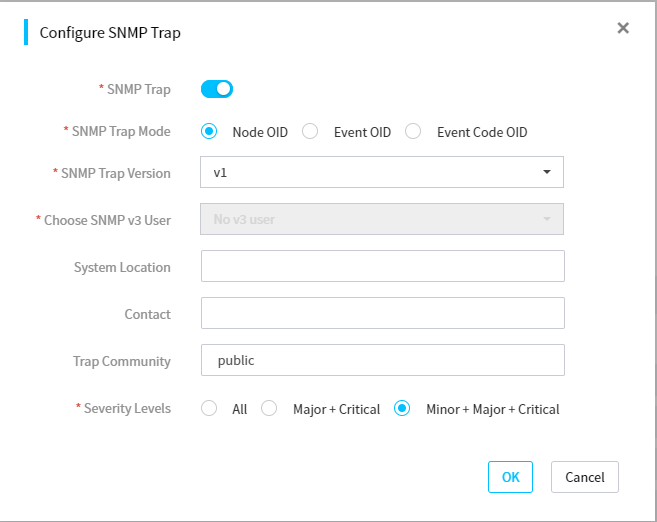Toggle the SNMP Trap switch off
Viewport: 657px width, 522px height.
[x=217, y=89]
